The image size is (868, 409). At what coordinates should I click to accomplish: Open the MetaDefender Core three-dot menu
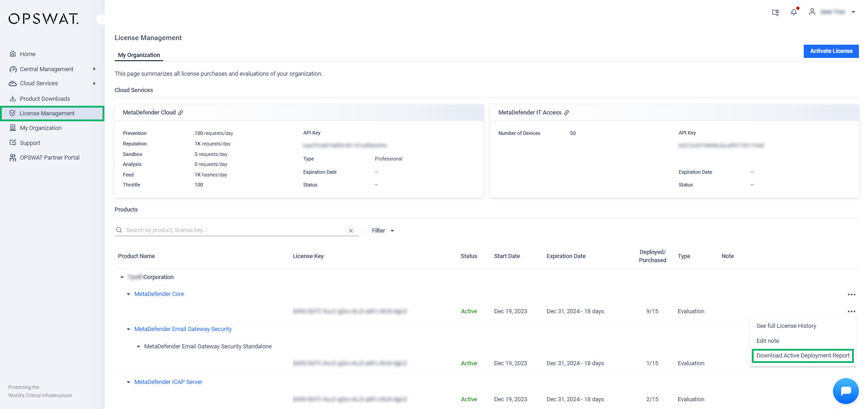click(851, 295)
